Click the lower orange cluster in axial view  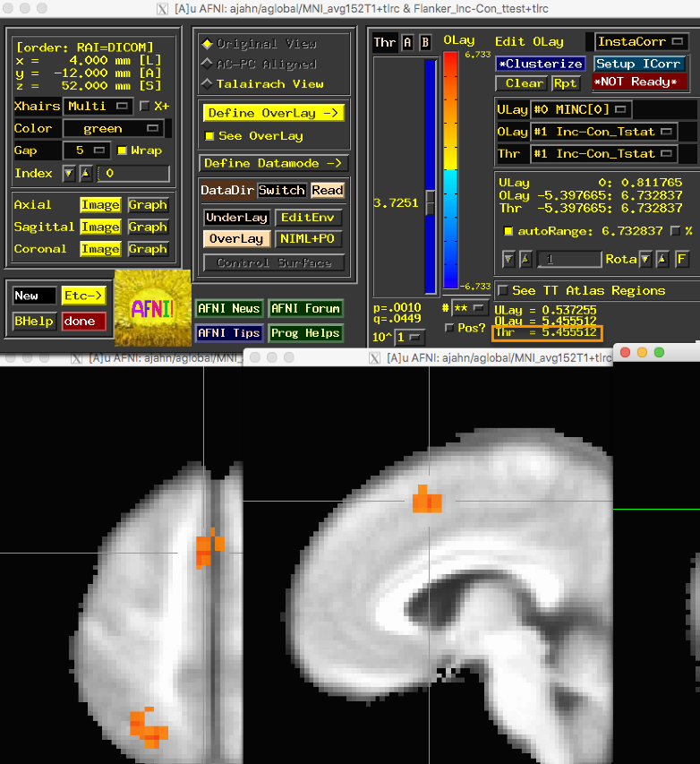[x=149, y=728]
